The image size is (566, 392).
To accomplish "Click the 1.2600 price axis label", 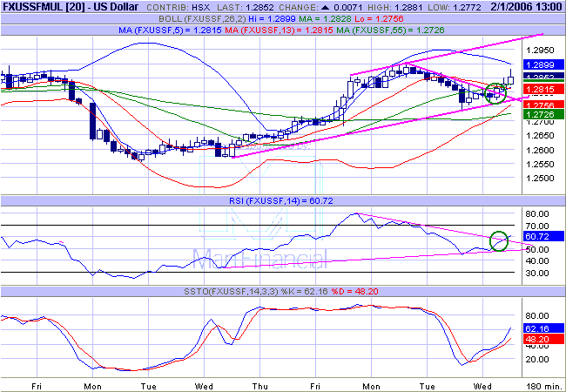I will 540,150.
